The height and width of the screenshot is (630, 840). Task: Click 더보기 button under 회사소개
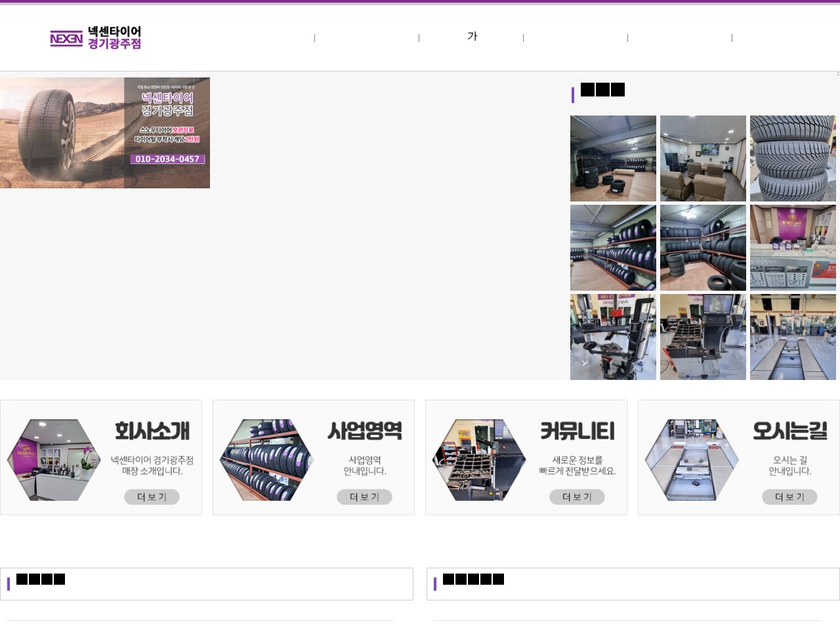[x=152, y=497]
